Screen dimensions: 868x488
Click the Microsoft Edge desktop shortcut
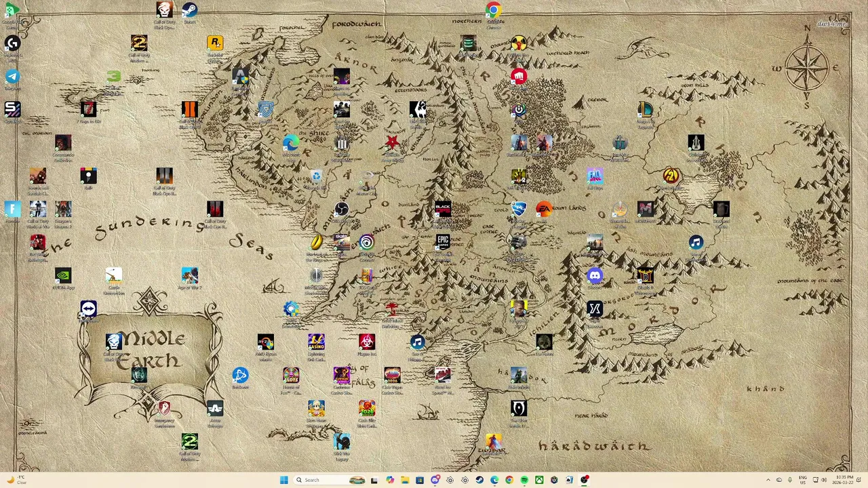click(291, 142)
